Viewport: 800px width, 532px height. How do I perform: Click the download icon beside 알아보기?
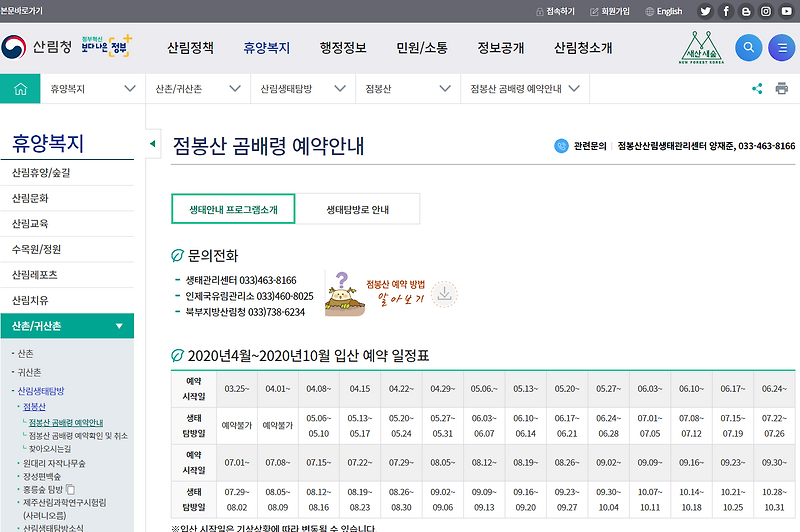pos(444,294)
